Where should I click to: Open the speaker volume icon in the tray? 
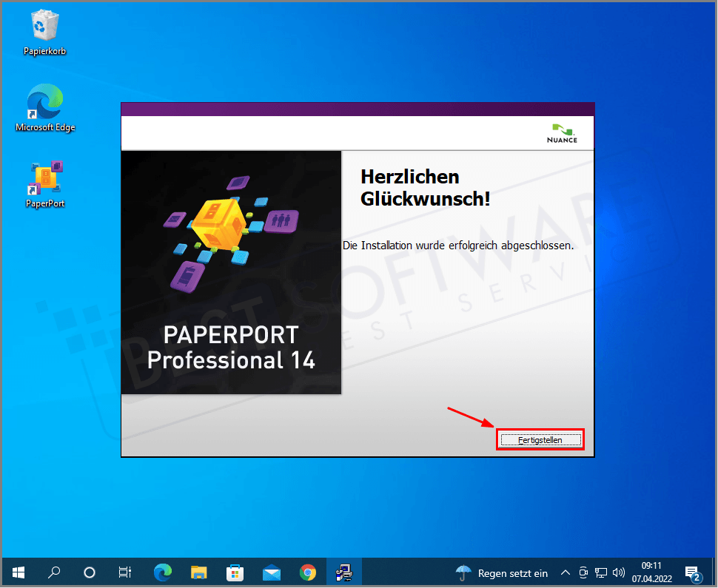pyautogui.click(x=619, y=572)
